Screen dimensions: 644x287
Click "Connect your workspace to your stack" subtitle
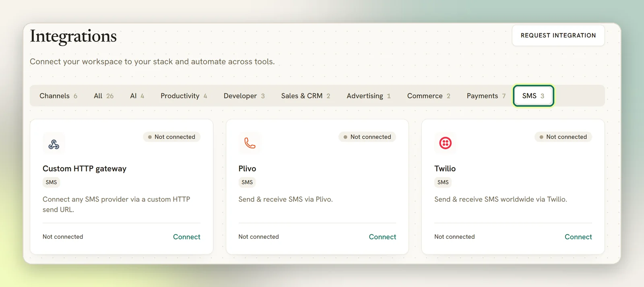pyautogui.click(x=152, y=62)
